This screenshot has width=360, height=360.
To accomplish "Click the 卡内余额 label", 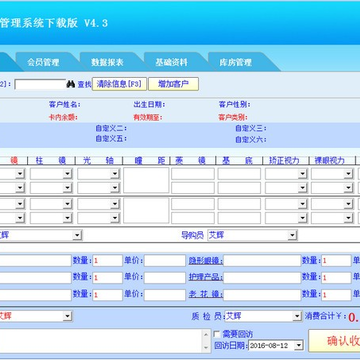I will (x=63, y=117).
